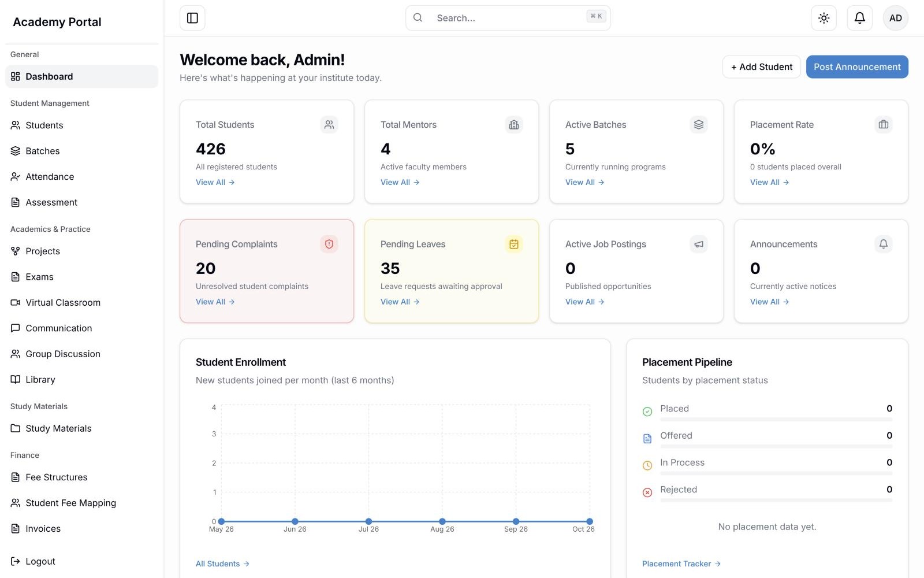Click the Pending Complaints shield icon
Screen dimensions: 924x578
329,244
